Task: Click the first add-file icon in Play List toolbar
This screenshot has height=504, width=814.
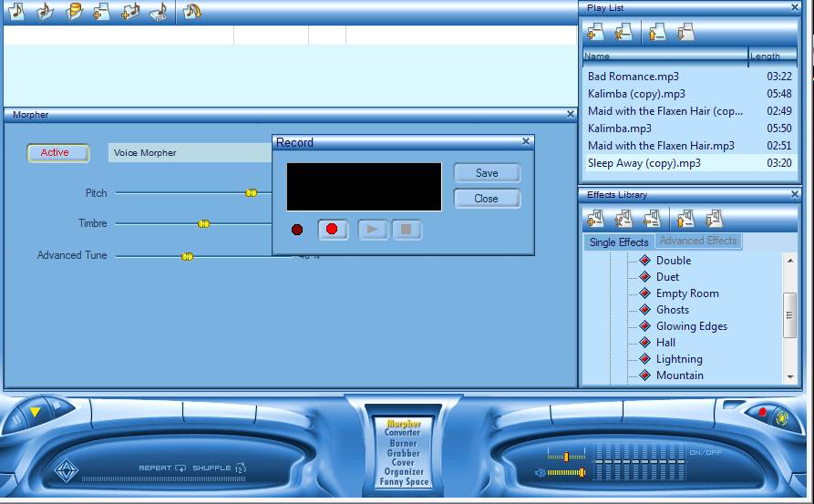Action: 596,34
